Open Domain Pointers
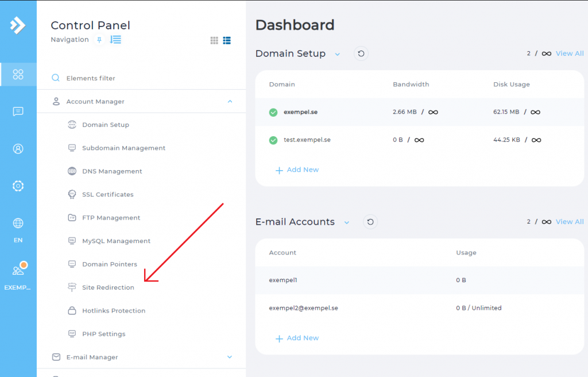The image size is (588, 377). (110, 264)
